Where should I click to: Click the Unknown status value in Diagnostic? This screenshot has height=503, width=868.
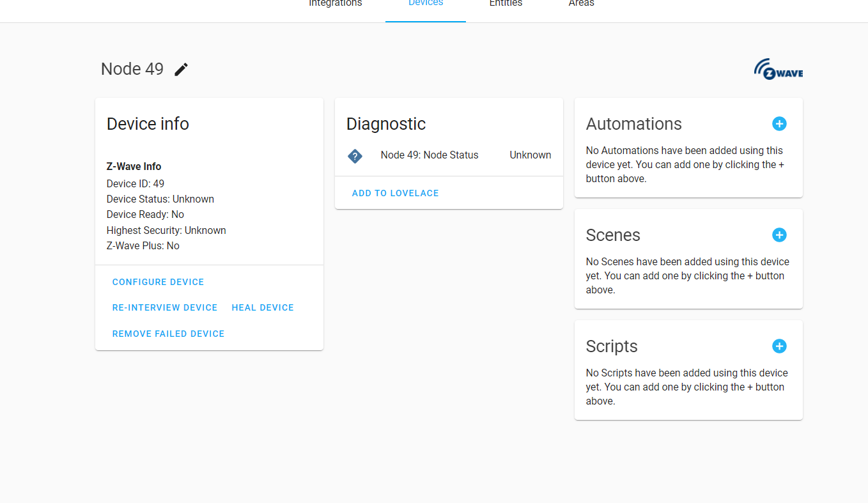(530, 155)
